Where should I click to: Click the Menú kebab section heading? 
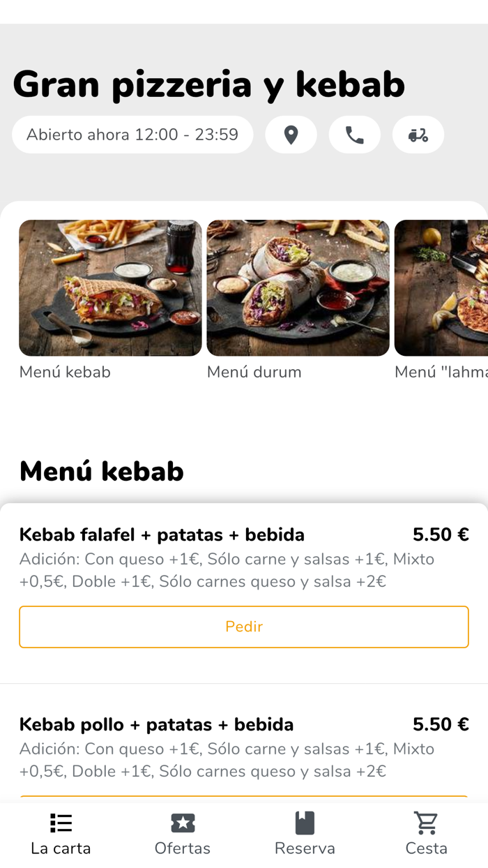(x=101, y=471)
